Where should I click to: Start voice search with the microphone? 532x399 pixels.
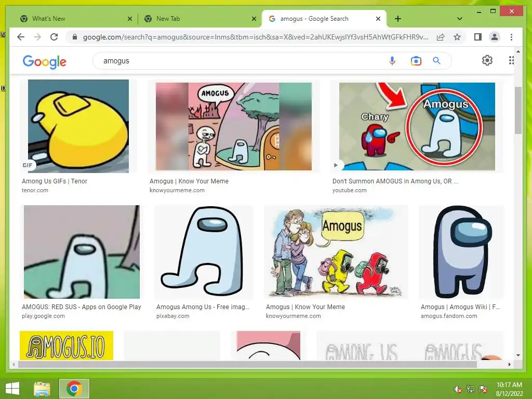(x=392, y=61)
